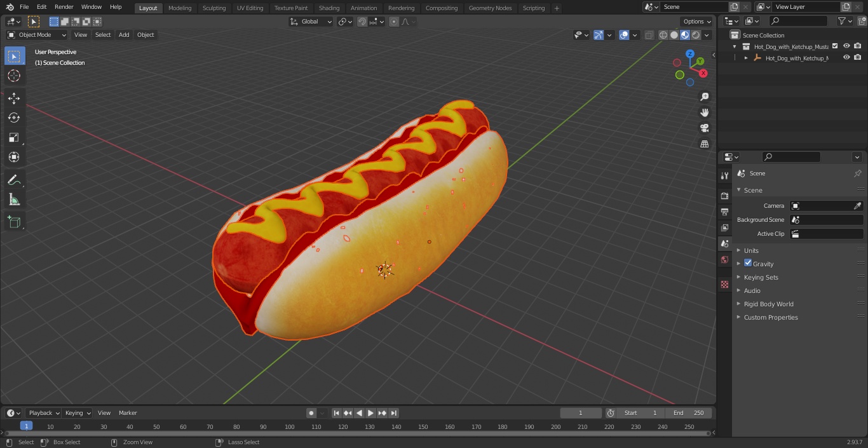
Task: Expand Hot_Dog_with_Ketchup_M object tree row
Action: [746, 58]
